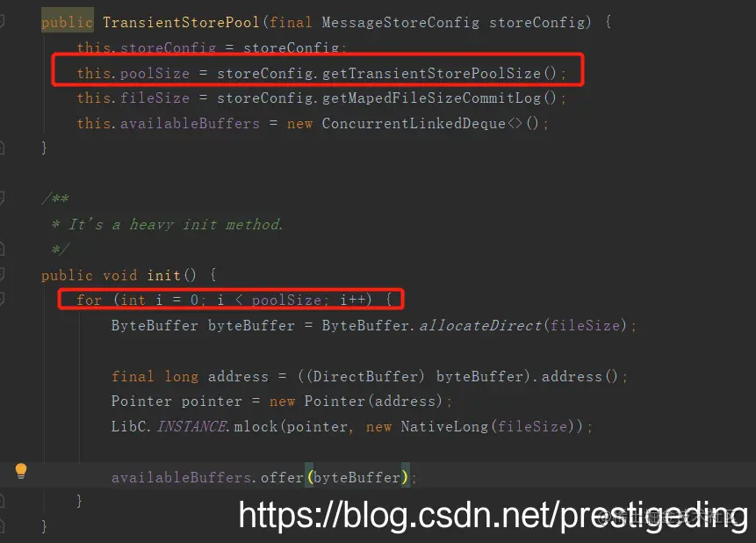Click the getMapedFileSizeCommitLog() method call
Viewport: 756px width, 543px height.
pos(439,98)
